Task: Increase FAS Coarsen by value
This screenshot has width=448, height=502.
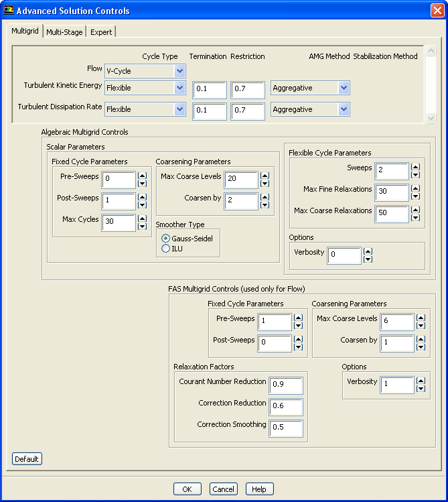Action: pyautogui.click(x=421, y=339)
